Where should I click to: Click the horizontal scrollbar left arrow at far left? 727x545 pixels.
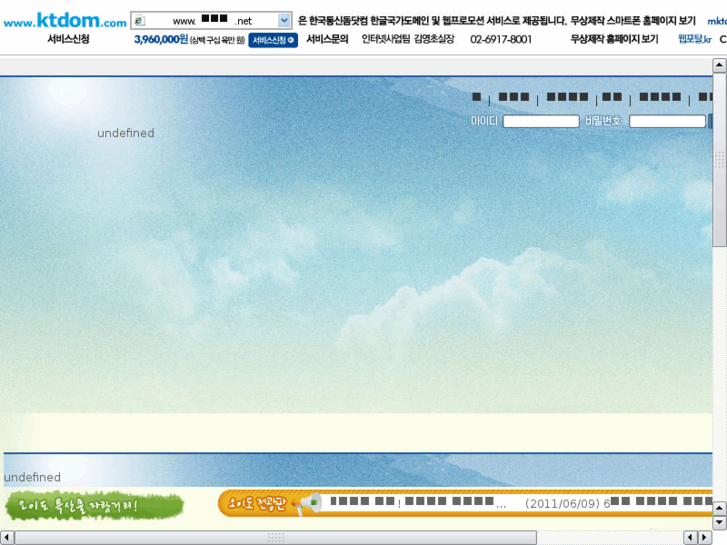pyautogui.click(x=6, y=537)
